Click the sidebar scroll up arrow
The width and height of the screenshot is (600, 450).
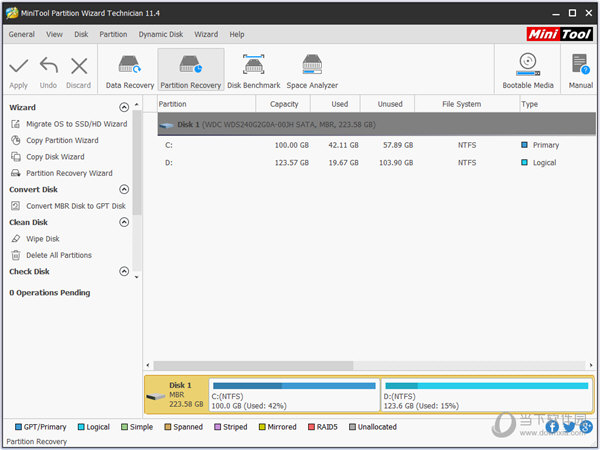pos(137,104)
